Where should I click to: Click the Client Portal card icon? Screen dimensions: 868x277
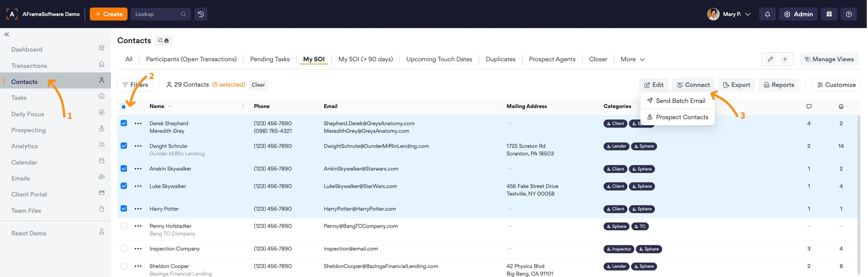[102, 193]
